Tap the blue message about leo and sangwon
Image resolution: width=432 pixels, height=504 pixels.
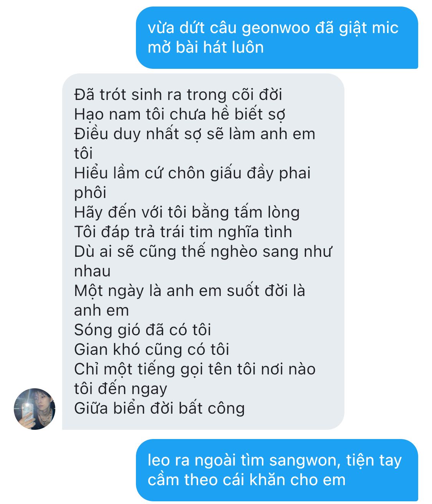(277, 470)
